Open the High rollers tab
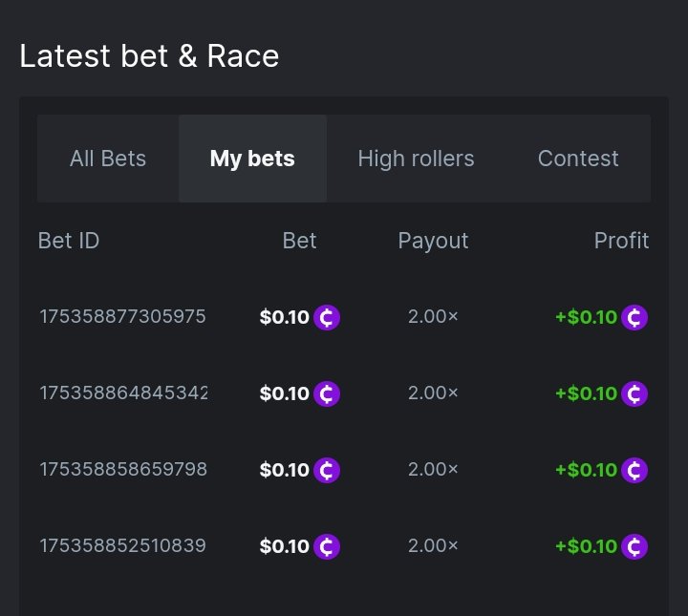688x616 pixels. 416,159
